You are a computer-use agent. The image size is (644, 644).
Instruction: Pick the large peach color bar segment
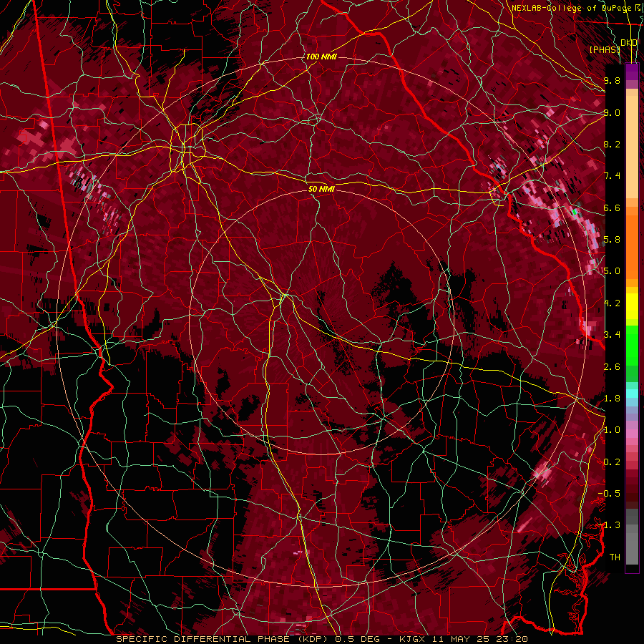632,147
